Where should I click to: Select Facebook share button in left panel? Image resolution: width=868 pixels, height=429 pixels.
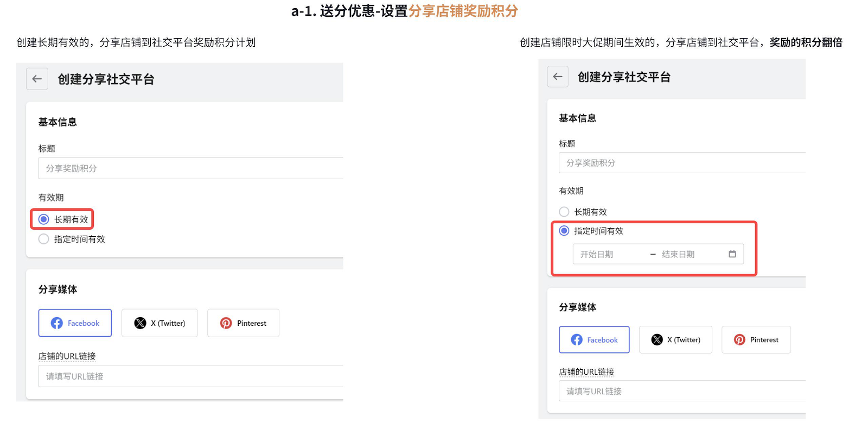click(x=75, y=323)
